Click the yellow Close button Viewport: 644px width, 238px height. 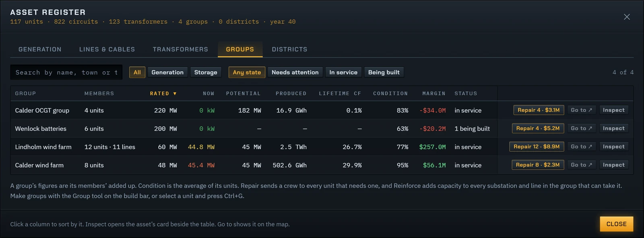(x=617, y=224)
